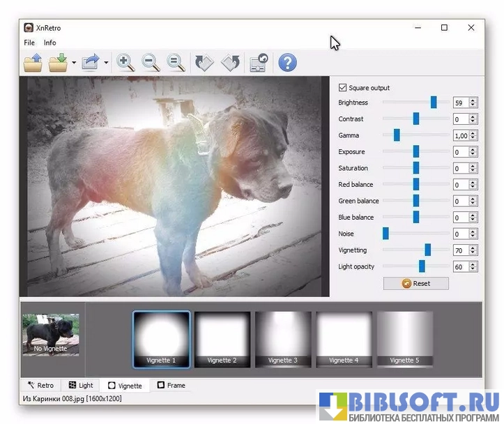Open the File menu

[x=29, y=43]
